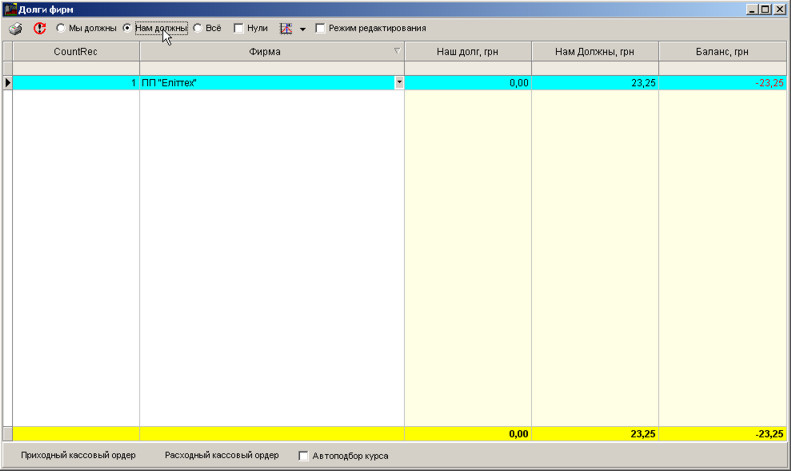Expand the dropdown in ПП "Елiттех" cell
Screen dimensions: 791x471
(x=399, y=83)
